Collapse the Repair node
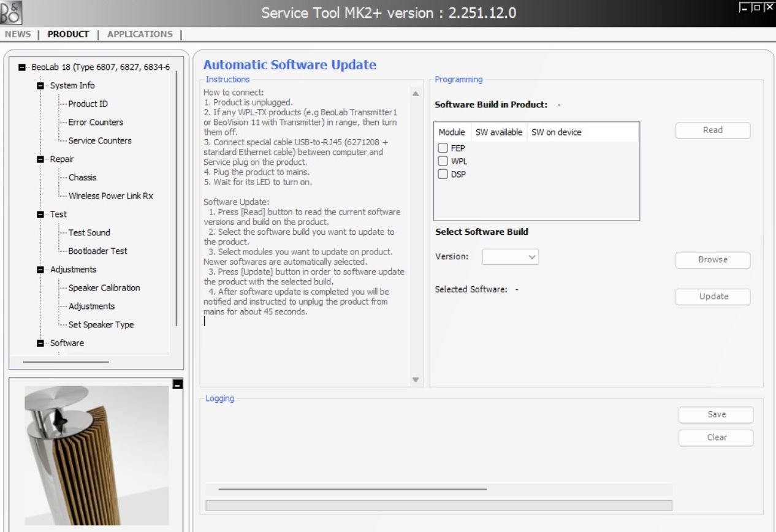The width and height of the screenshot is (776, 532). pos(41,159)
